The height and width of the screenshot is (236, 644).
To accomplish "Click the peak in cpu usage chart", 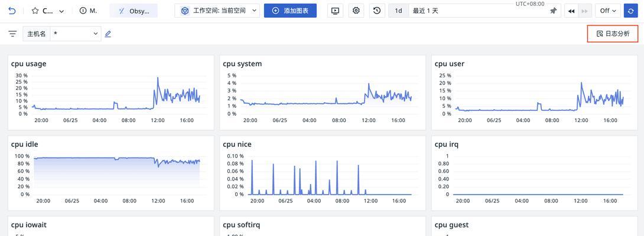I will click(x=158, y=77).
